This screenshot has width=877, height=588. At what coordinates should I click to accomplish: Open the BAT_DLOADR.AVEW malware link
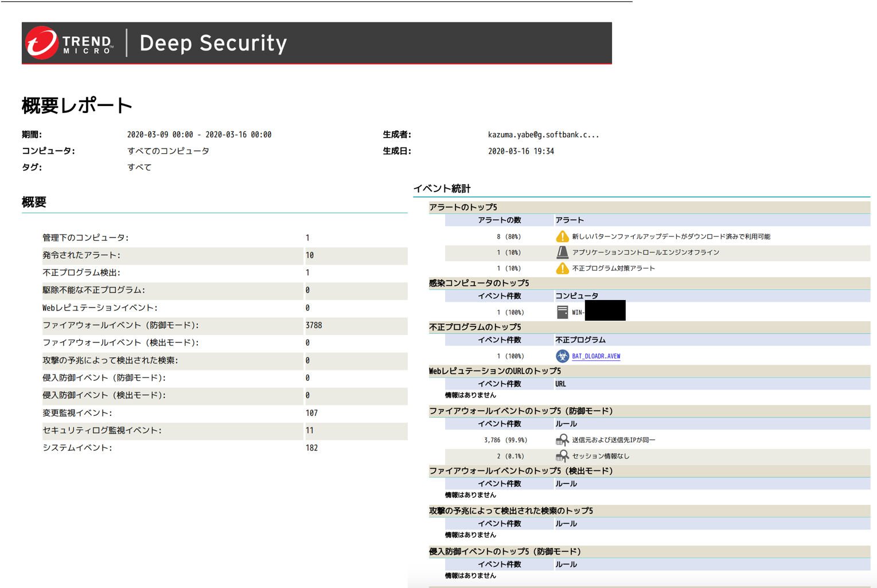pos(596,356)
